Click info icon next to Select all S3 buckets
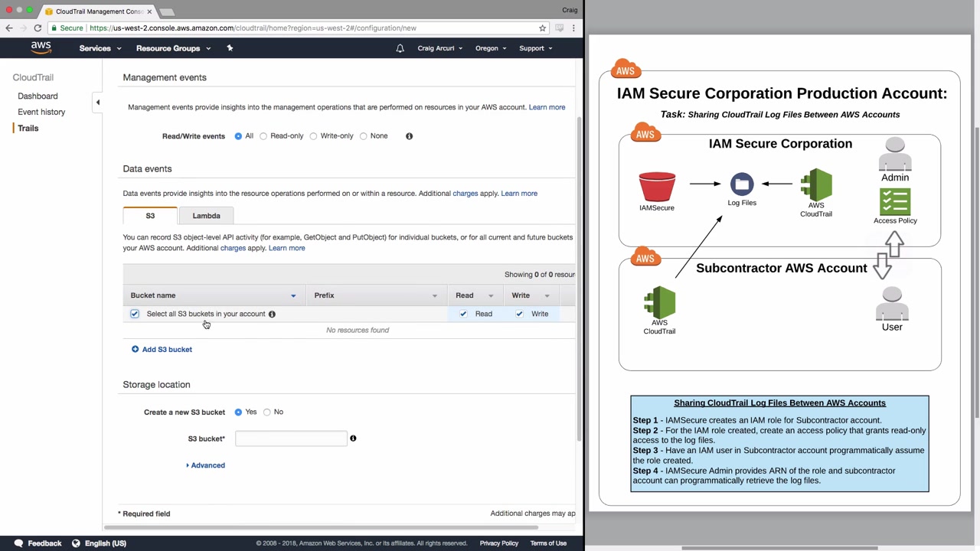980x551 pixels. click(x=272, y=314)
